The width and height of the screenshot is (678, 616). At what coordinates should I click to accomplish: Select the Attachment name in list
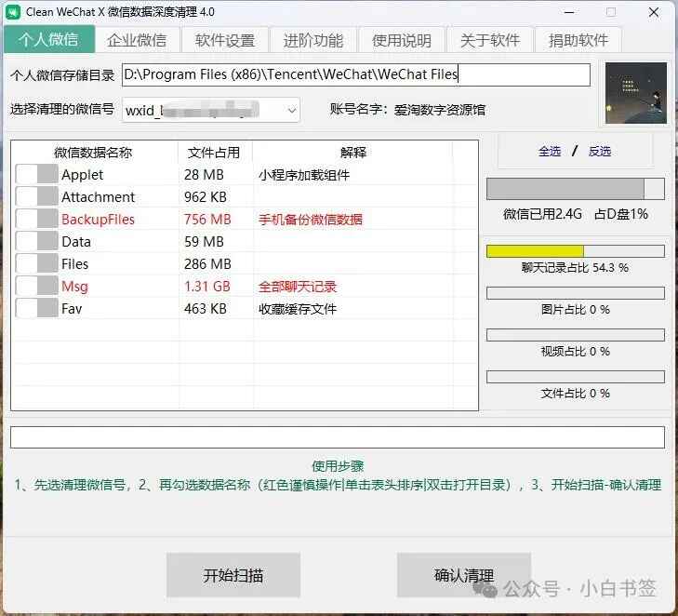coord(99,197)
